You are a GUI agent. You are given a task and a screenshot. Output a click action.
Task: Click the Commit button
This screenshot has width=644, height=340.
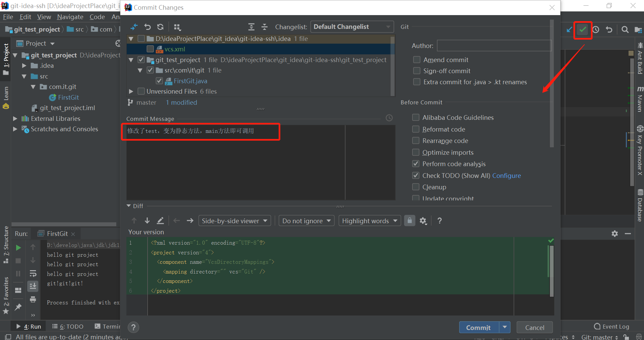click(479, 327)
